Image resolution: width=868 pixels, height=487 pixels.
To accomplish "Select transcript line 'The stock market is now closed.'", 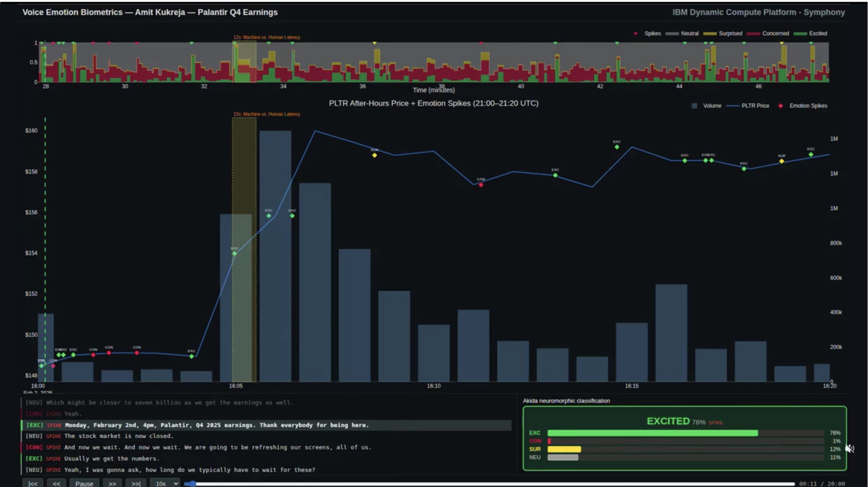I will point(119,436).
